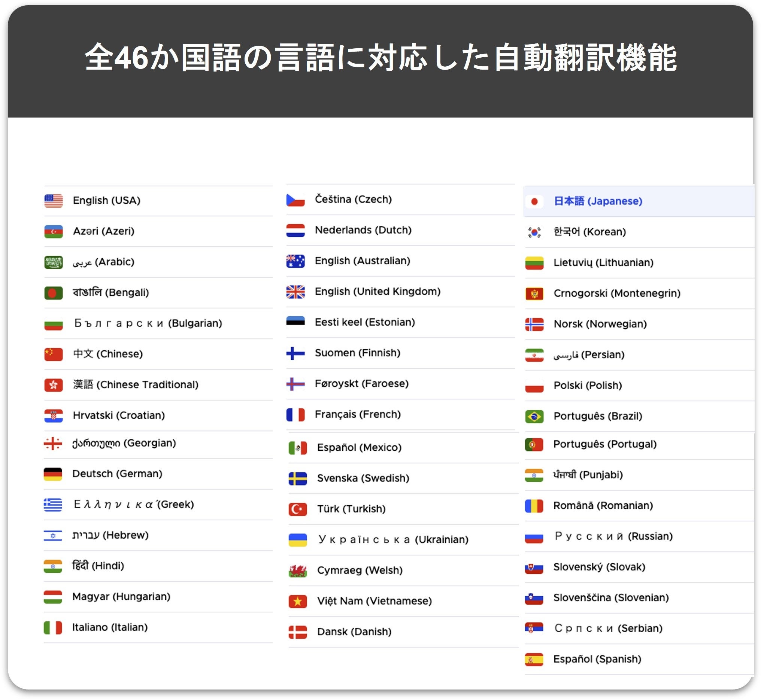Click the South Korea flag icon
The width and height of the screenshot is (761, 700).
coord(534,232)
